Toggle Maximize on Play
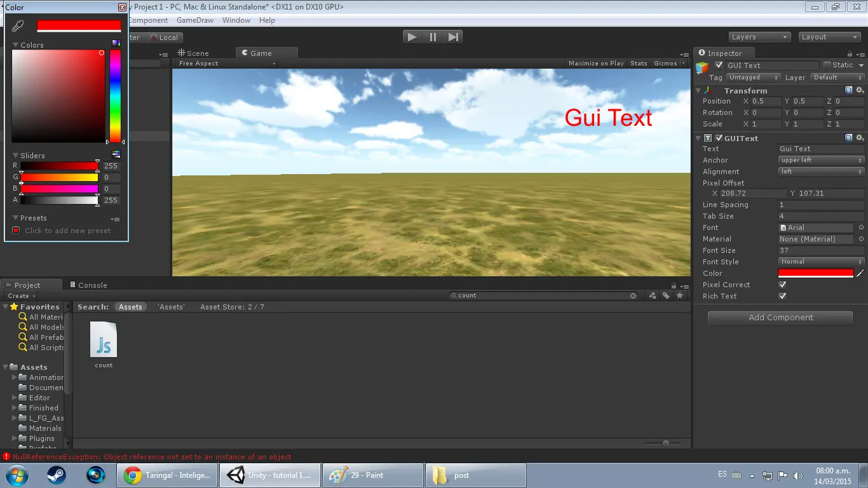868x488 pixels. coord(596,64)
